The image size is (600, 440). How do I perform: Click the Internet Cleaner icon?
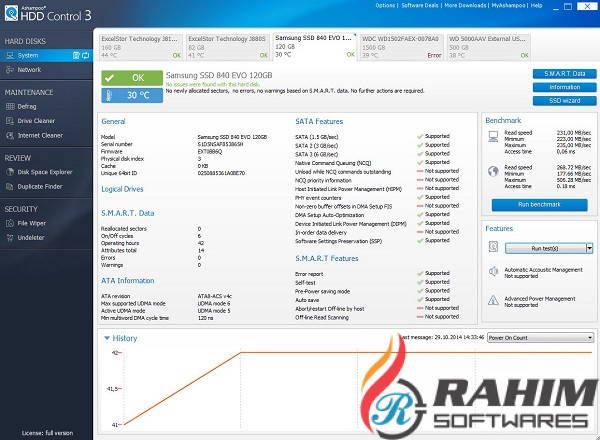coord(10,135)
